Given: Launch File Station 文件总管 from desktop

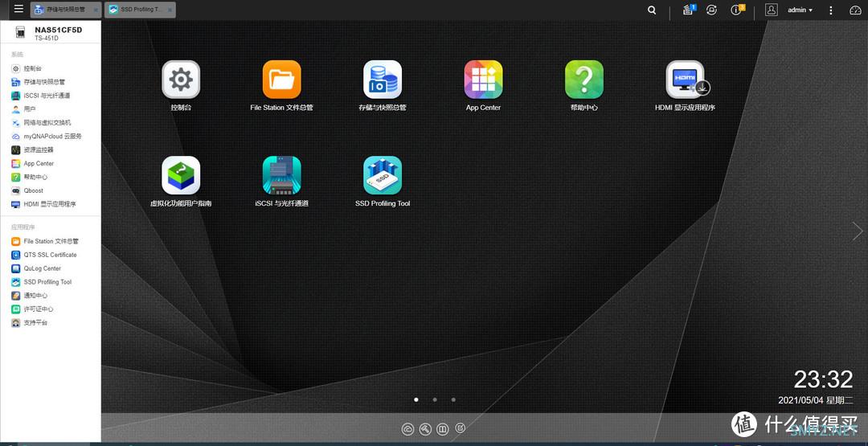Looking at the screenshot, I should point(282,80).
